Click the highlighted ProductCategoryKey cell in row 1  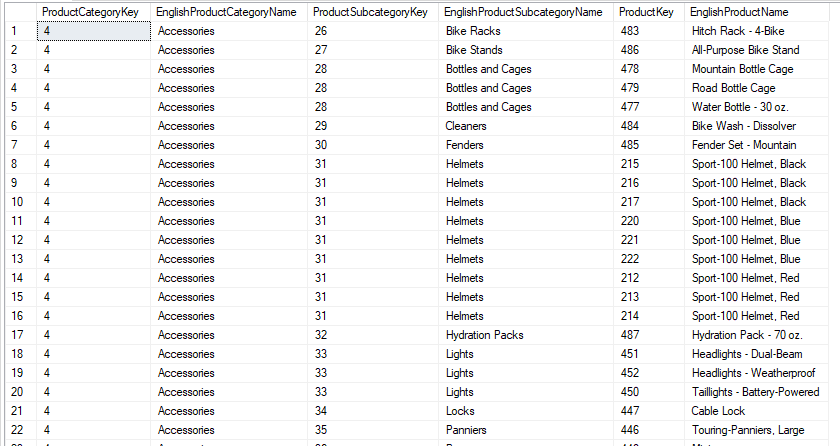pyautogui.click(x=94, y=31)
